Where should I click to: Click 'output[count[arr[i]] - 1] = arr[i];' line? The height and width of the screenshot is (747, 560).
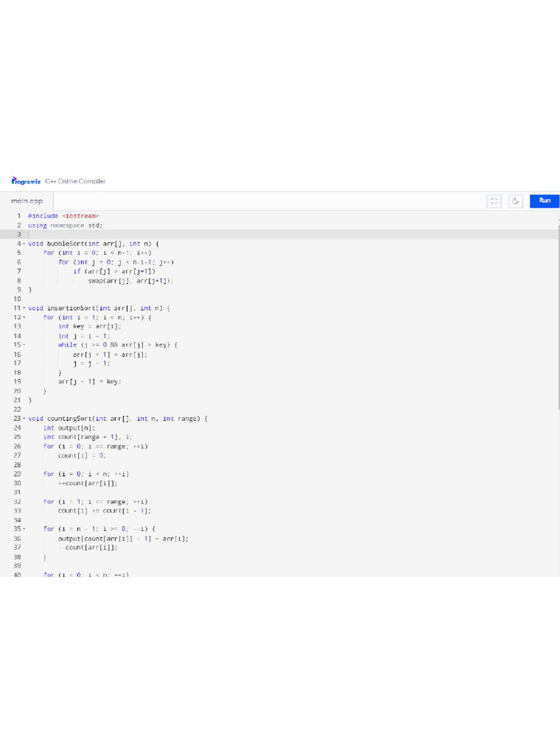pyautogui.click(x=122, y=538)
